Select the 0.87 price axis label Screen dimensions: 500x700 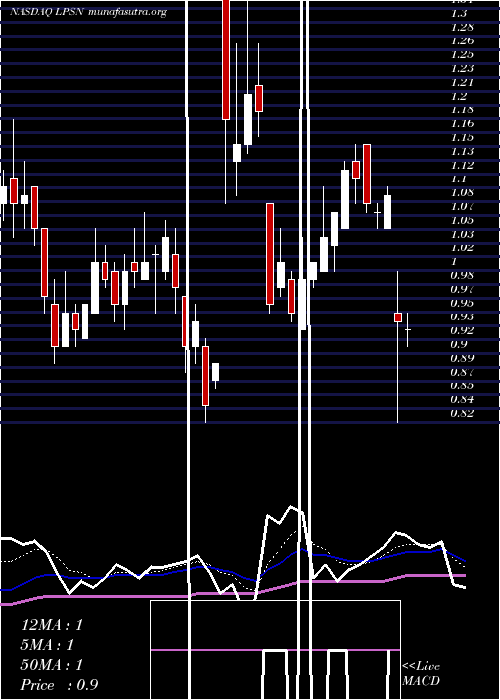tap(462, 372)
